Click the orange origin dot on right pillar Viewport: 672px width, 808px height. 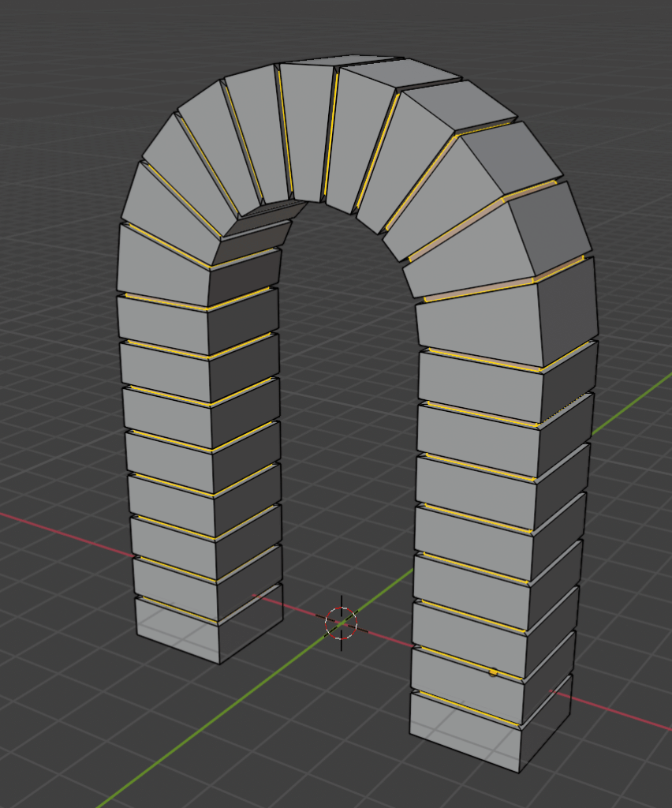coord(492,672)
